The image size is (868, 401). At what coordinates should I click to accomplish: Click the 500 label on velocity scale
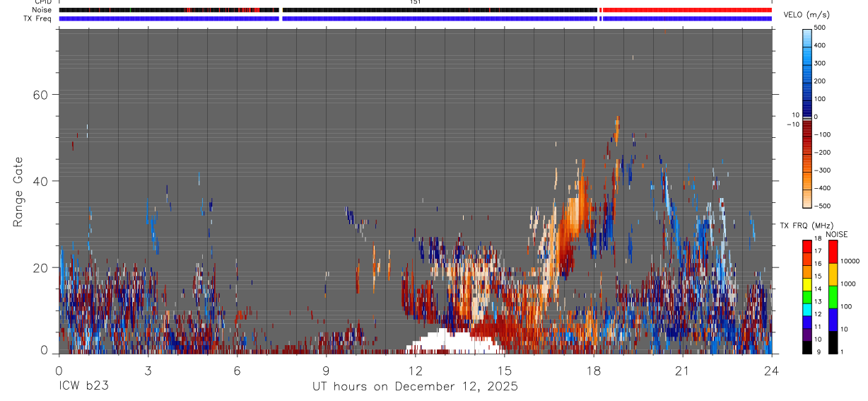click(x=820, y=28)
